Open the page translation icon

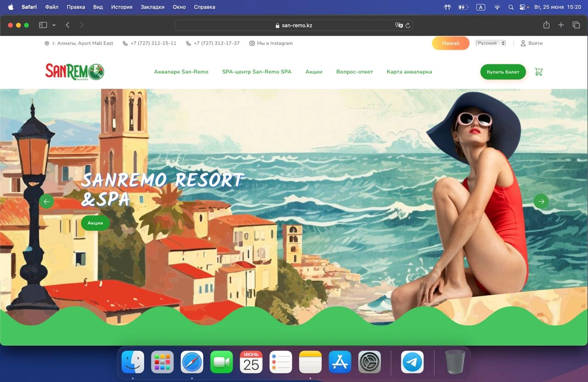[x=399, y=25]
